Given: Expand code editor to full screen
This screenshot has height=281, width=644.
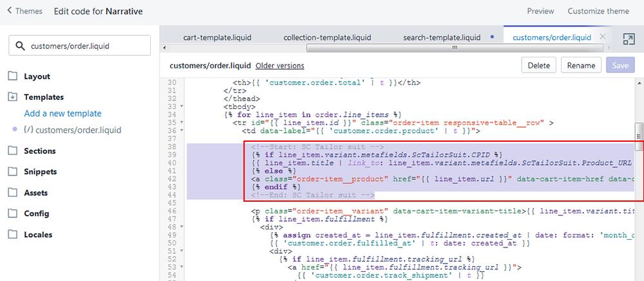Looking at the screenshot, I should (x=629, y=39).
